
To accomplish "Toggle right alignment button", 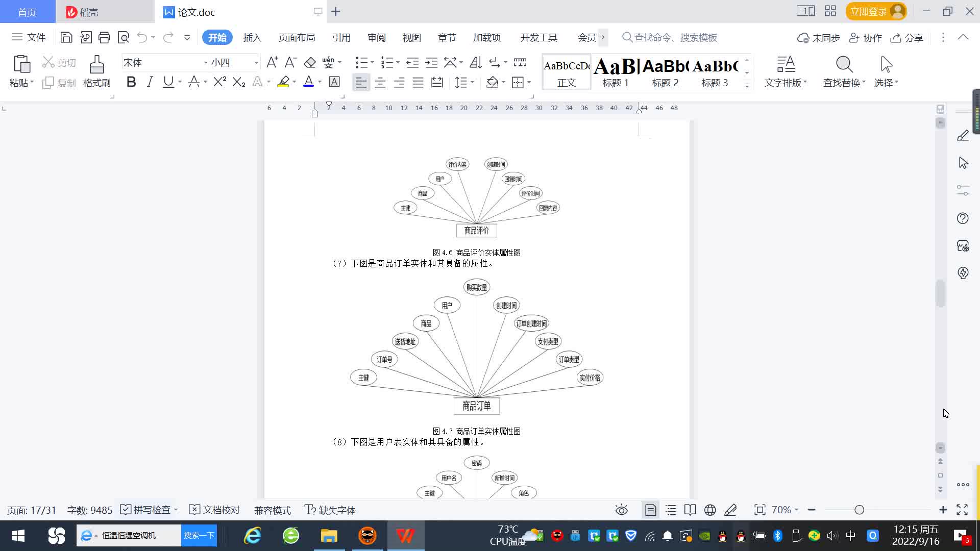I will 399,82.
